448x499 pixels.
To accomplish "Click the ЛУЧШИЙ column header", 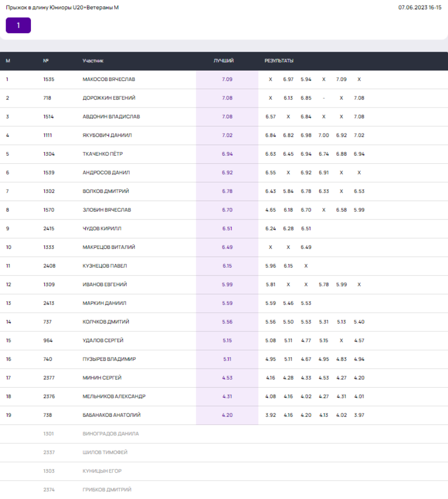I will point(224,61).
